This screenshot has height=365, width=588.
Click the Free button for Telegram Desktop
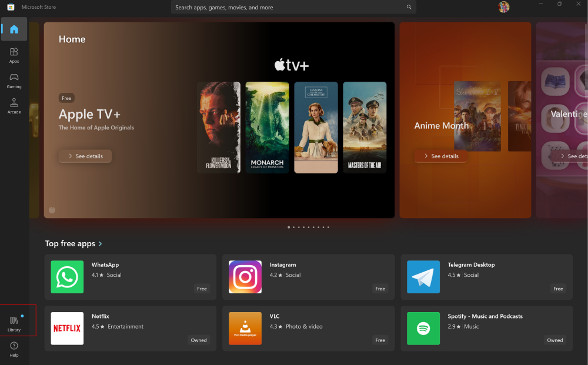pyautogui.click(x=558, y=289)
